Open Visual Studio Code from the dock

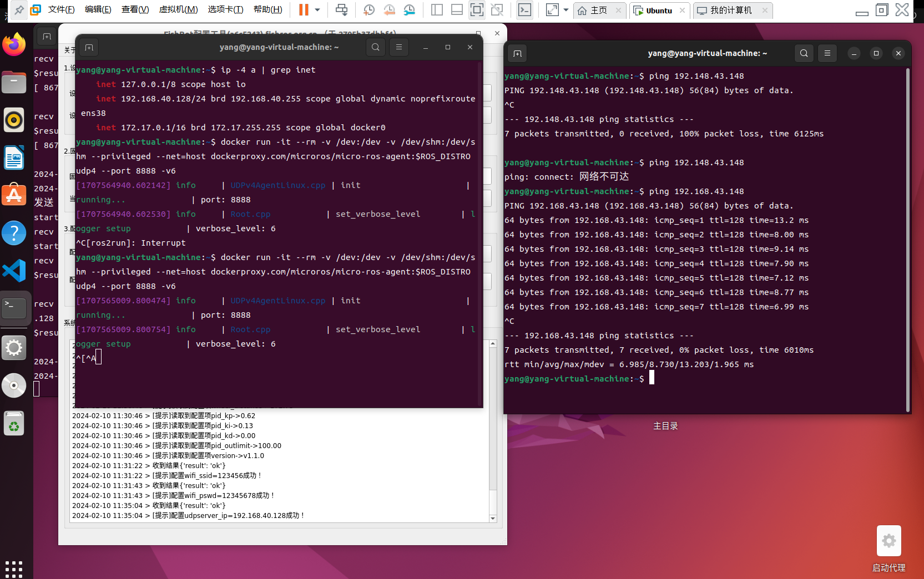point(14,271)
